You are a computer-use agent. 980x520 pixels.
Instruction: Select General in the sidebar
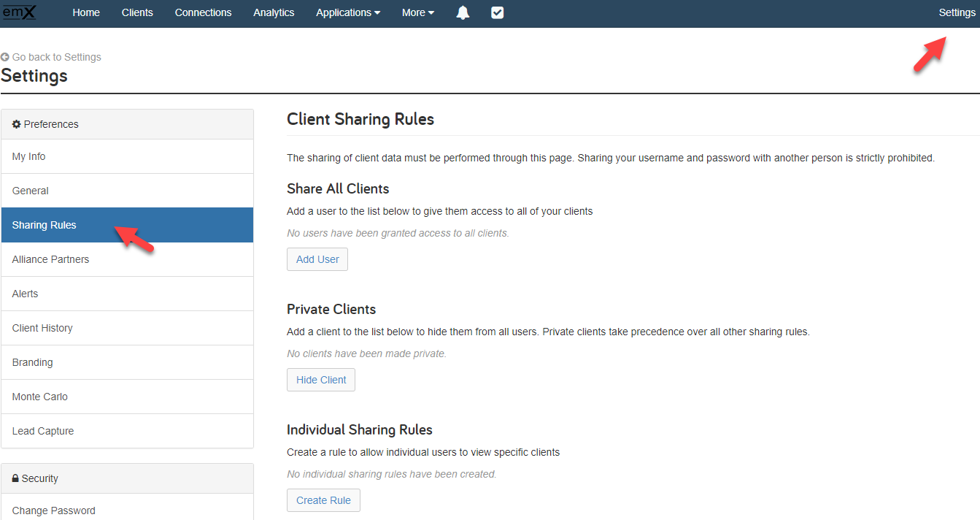(x=127, y=191)
